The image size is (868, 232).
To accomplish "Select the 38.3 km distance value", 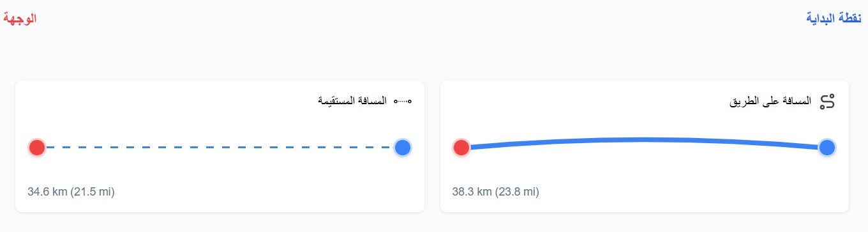I will pyautogui.click(x=472, y=191).
